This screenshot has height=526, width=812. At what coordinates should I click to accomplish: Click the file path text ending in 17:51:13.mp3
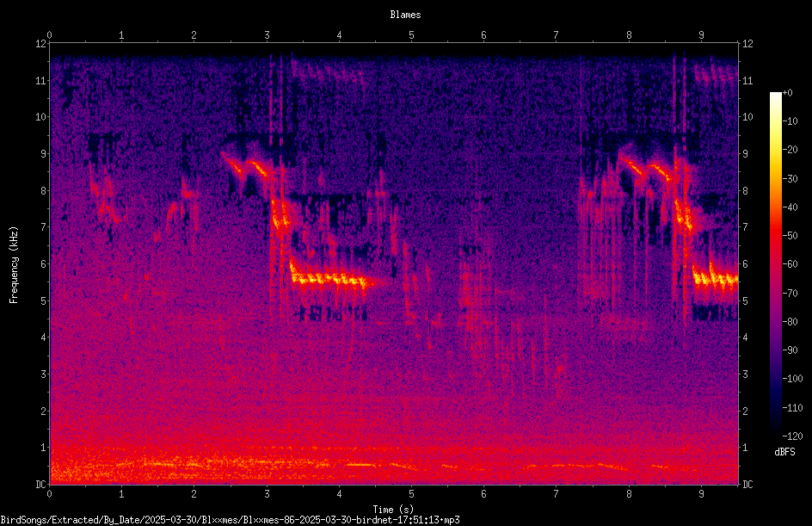(x=230, y=520)
